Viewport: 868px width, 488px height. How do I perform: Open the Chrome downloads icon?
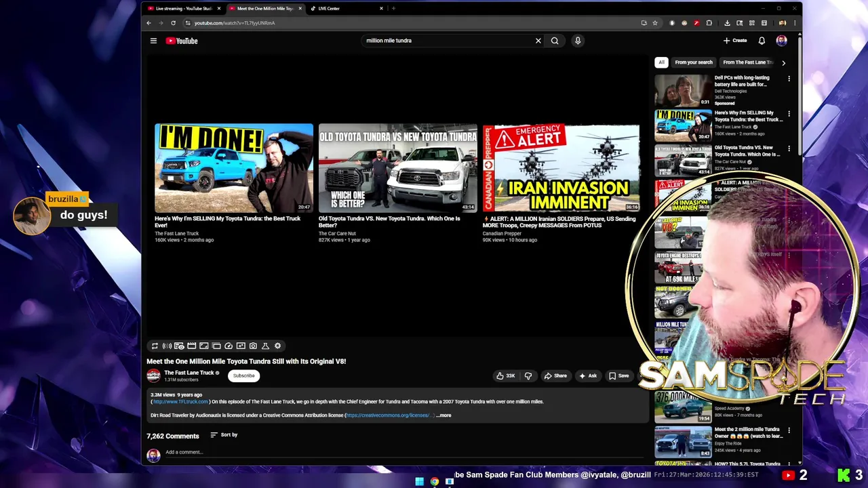(x=727, y=23)
